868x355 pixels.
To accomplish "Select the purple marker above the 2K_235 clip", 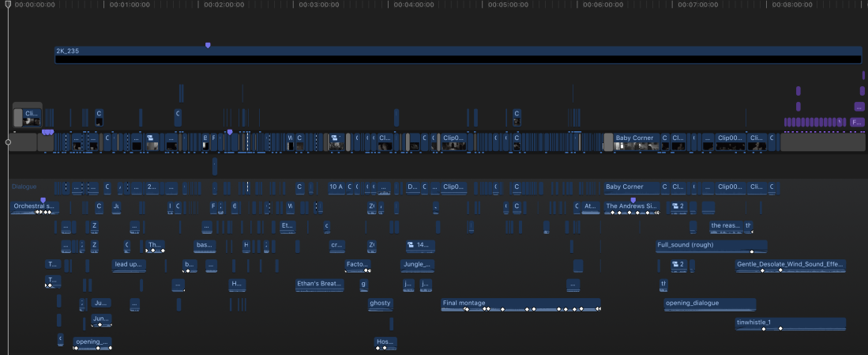I will [x=208, y=45].
